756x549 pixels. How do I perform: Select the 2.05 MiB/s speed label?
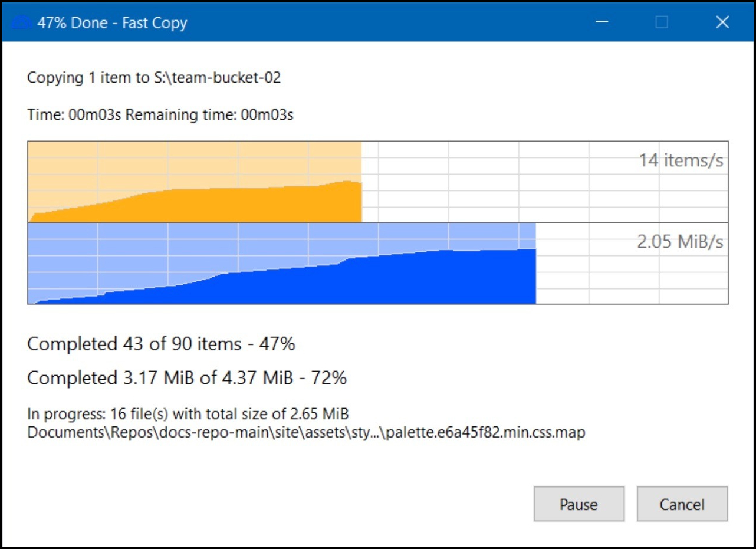[680, 242]
